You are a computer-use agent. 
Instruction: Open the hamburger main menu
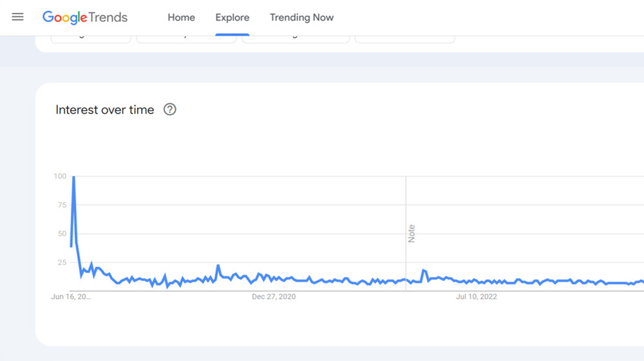[17, 17]
